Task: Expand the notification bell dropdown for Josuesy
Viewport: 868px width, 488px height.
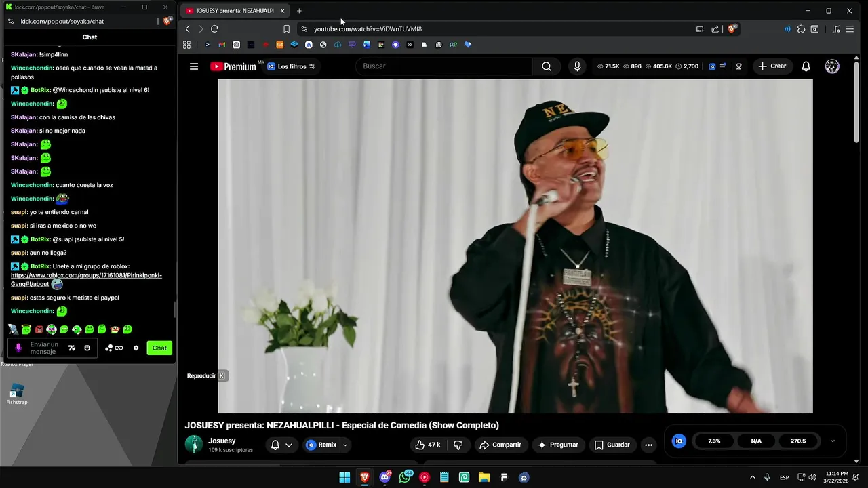Action: tap(289, 445)
